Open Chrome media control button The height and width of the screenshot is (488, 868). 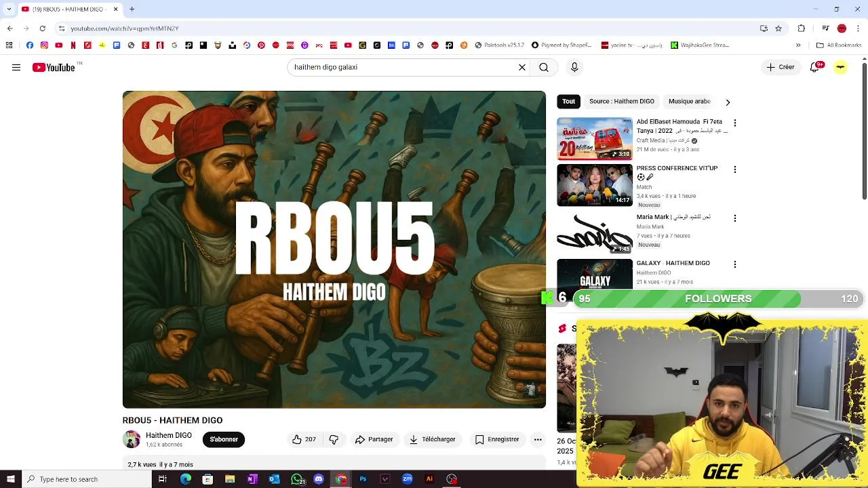[x=825, y=28]
